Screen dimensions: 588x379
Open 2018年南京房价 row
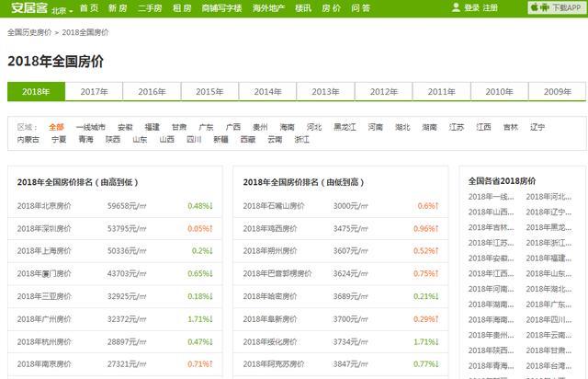point(115,364)
